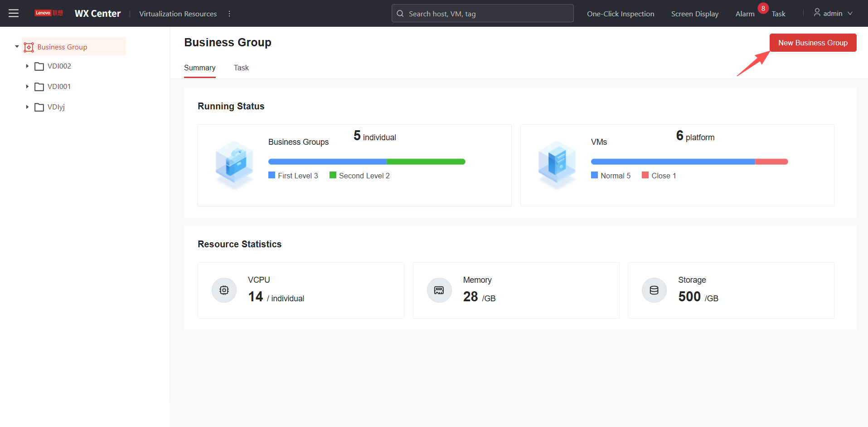Click the VMs server illustration
Viewport: 868px width, 427px height.
click(557, 165)
